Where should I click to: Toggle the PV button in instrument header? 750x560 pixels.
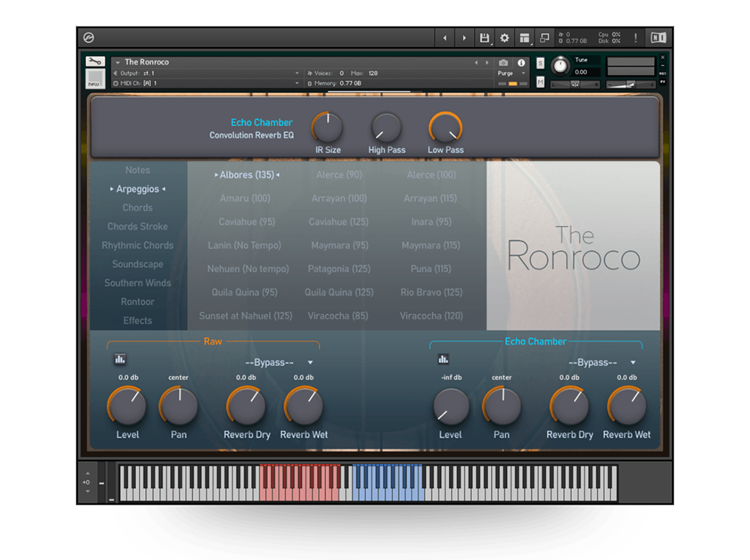[x=662, y=82]
